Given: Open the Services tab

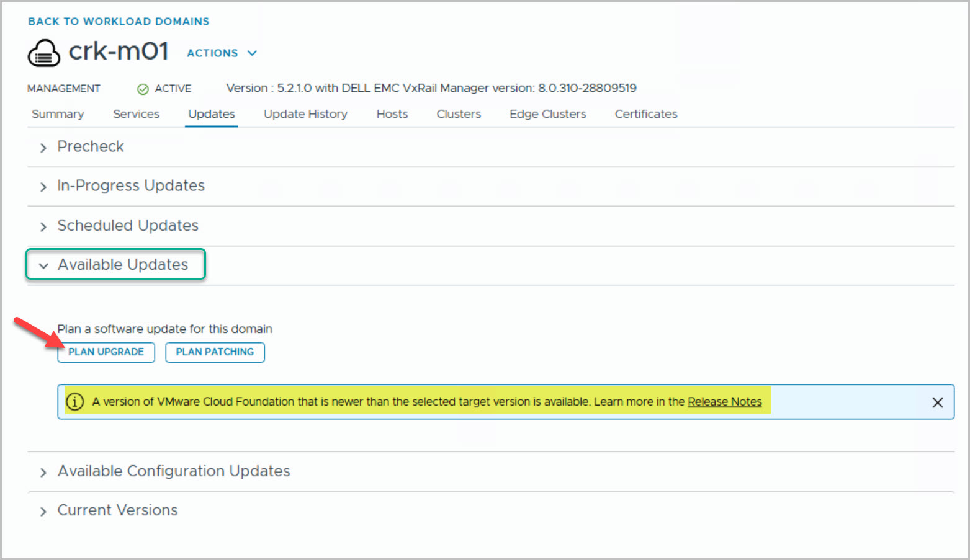Looking at the screenshot, I should click(x=136, y=114).
